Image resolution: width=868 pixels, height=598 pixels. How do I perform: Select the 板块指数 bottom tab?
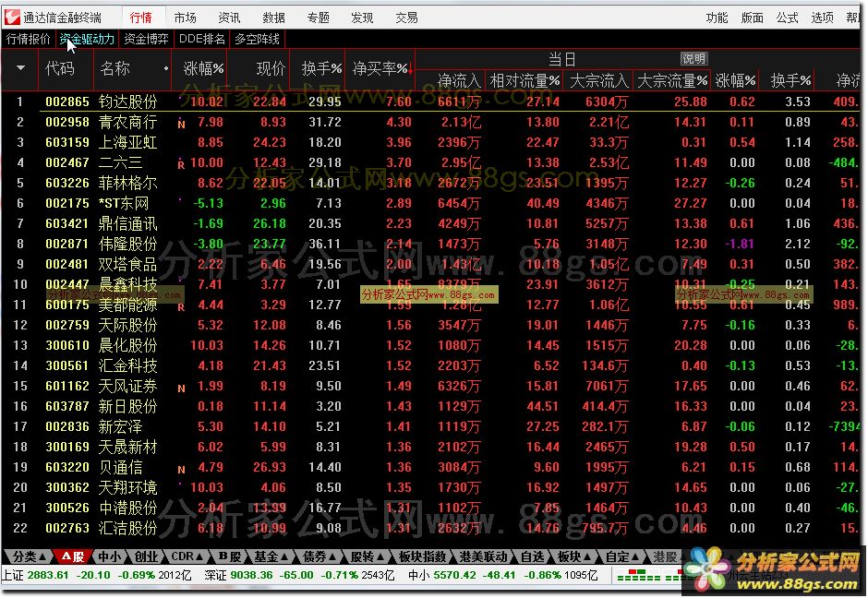point(422,556)
